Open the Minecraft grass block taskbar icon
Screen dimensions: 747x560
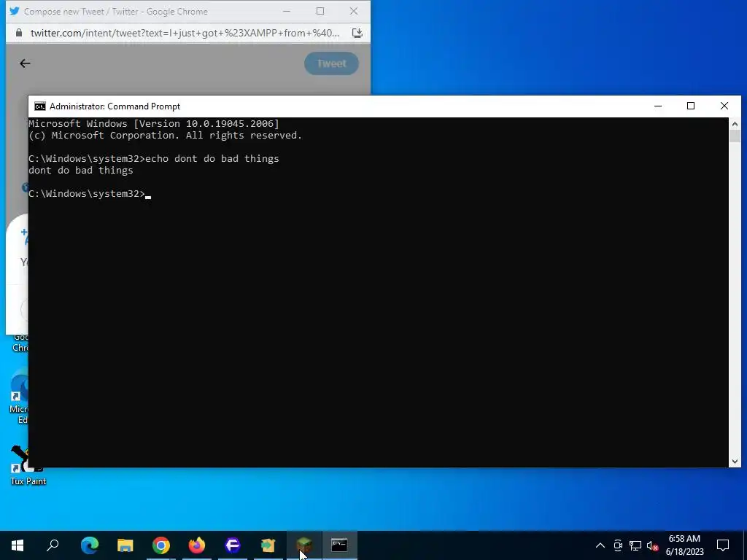click(304, 545)
